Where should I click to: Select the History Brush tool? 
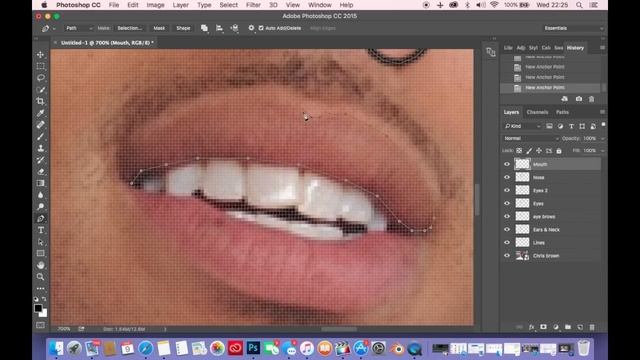(40, 160)
